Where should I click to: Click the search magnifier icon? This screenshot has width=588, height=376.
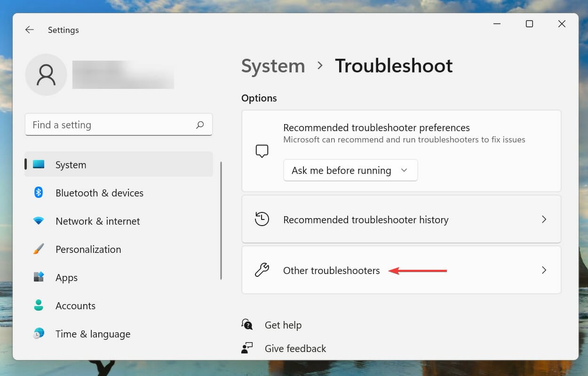click(x=200, y=125)
